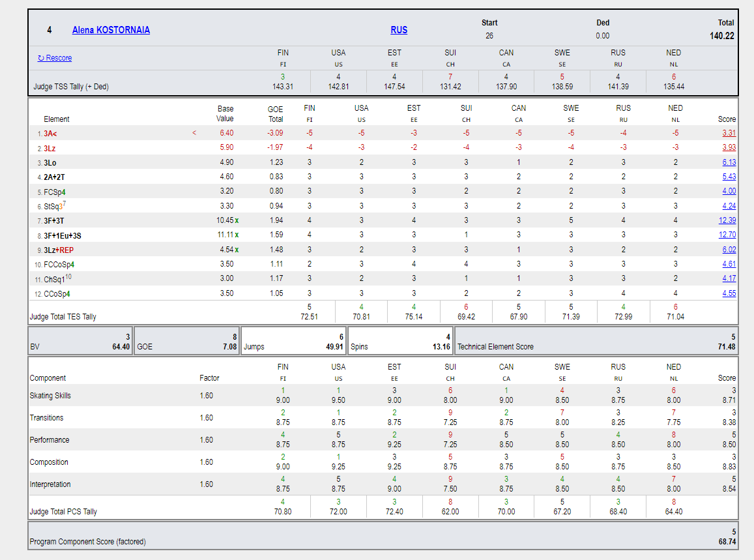Click the Technical Element Score value 71.48
This screenshot has width=754, height=560.
[x=726, y=347]
